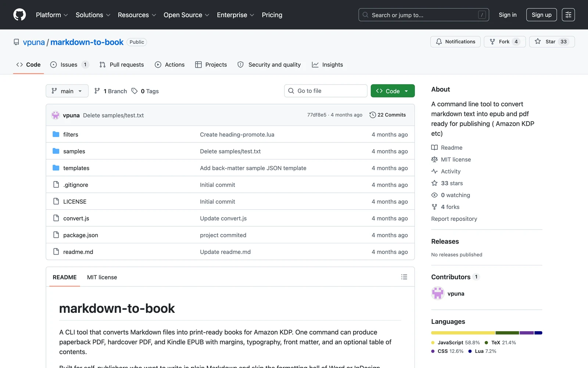
Task: Click the file icon for readme.md
Action: tap(56, 251)
